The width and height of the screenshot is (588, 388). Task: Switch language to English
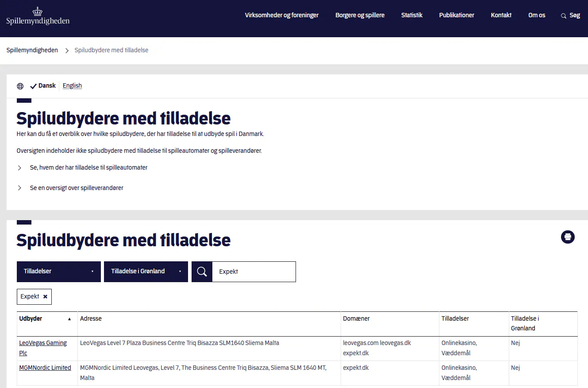tap(72, 86)
